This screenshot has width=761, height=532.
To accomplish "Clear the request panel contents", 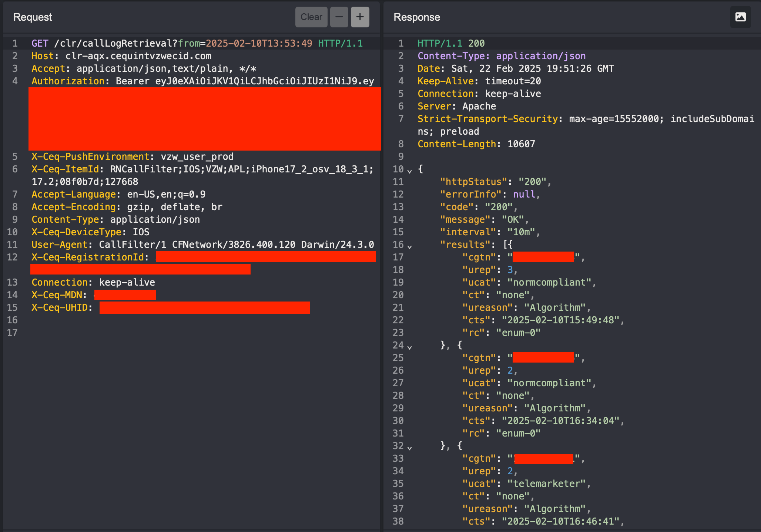I will click(311, 17).
